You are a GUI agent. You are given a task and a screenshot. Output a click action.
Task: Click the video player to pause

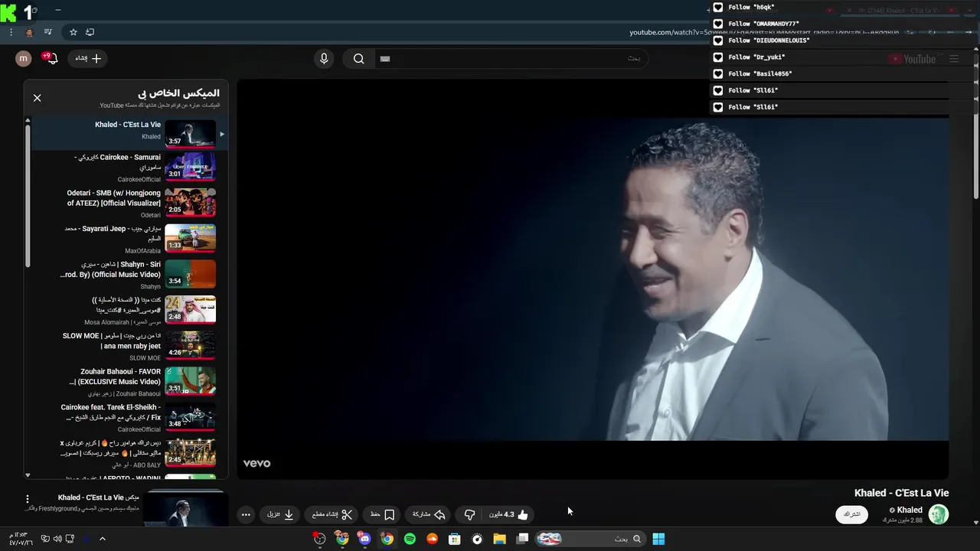click(x=593, y=279)
